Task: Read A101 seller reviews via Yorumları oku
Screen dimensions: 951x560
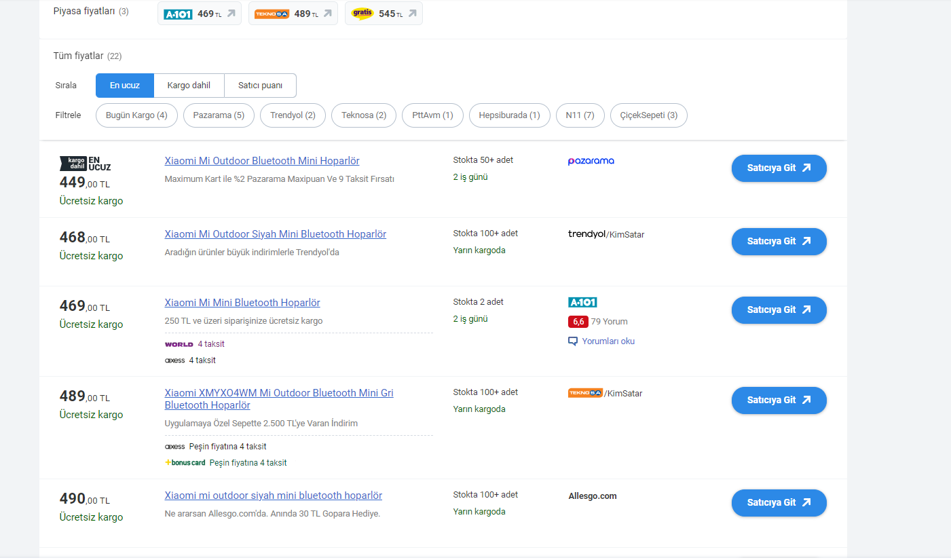Action: coord(601,341)
